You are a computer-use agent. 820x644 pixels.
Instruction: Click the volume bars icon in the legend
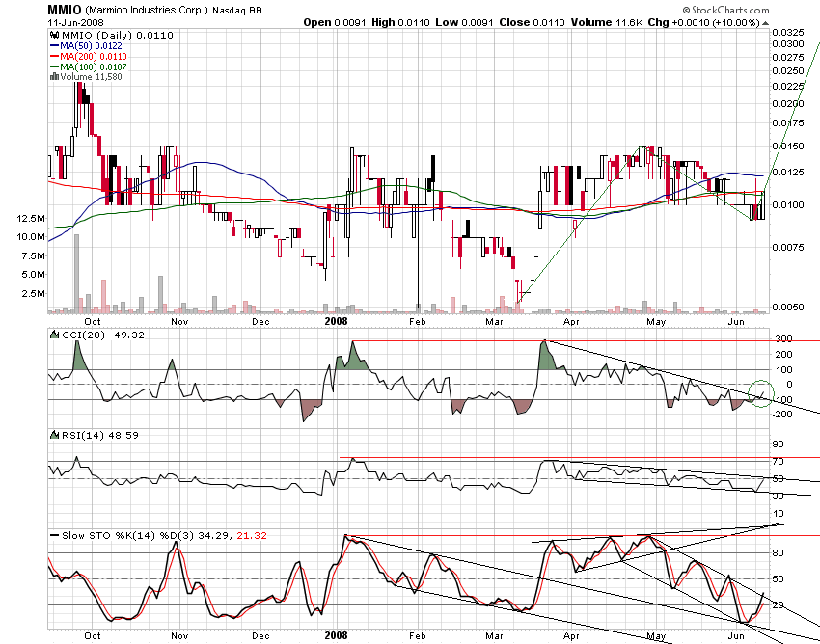[x=54, y=77]
